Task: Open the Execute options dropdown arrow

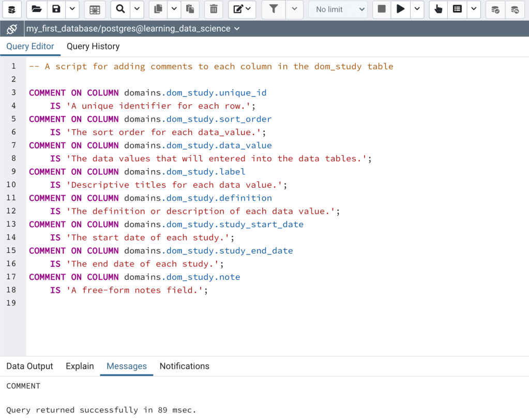Action: (416, 9)
